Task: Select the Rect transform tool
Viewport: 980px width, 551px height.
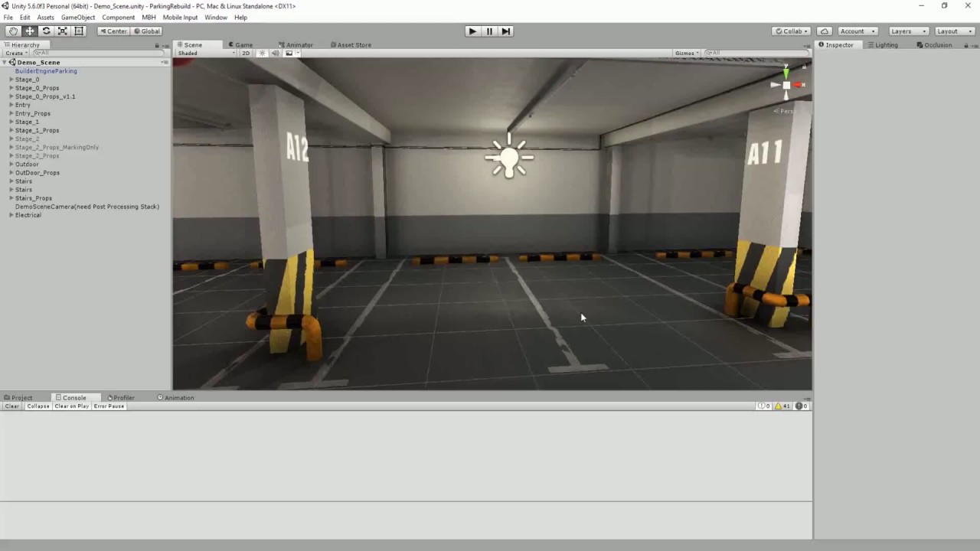Action: (x=78, y=31)
